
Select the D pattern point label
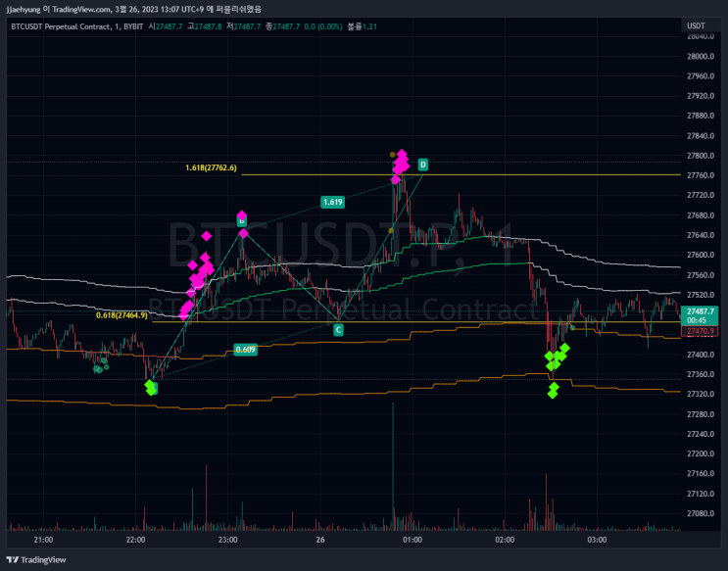[423, 165]
